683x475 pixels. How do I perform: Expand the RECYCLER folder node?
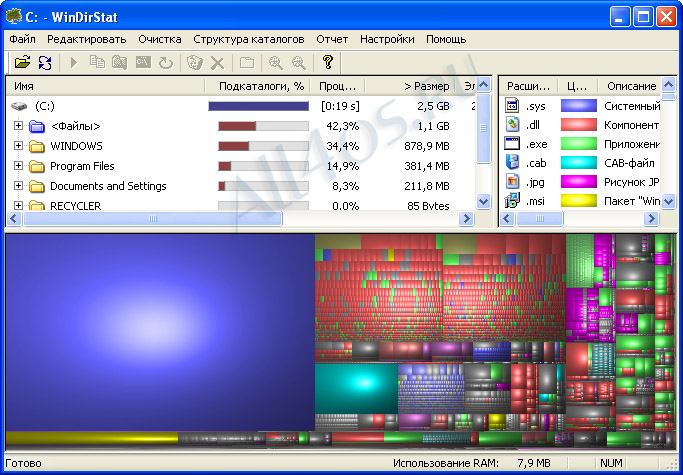tap(18, 205)
